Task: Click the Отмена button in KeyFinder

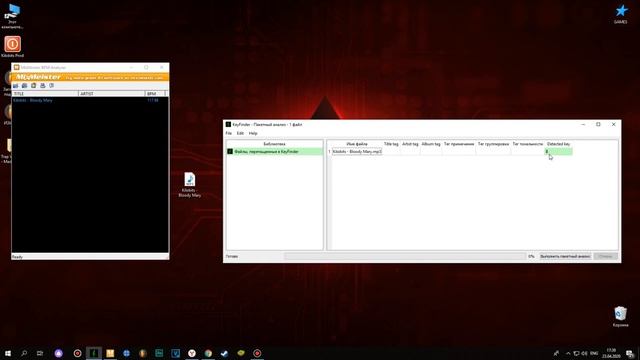Action: click(x=605, y=256)
